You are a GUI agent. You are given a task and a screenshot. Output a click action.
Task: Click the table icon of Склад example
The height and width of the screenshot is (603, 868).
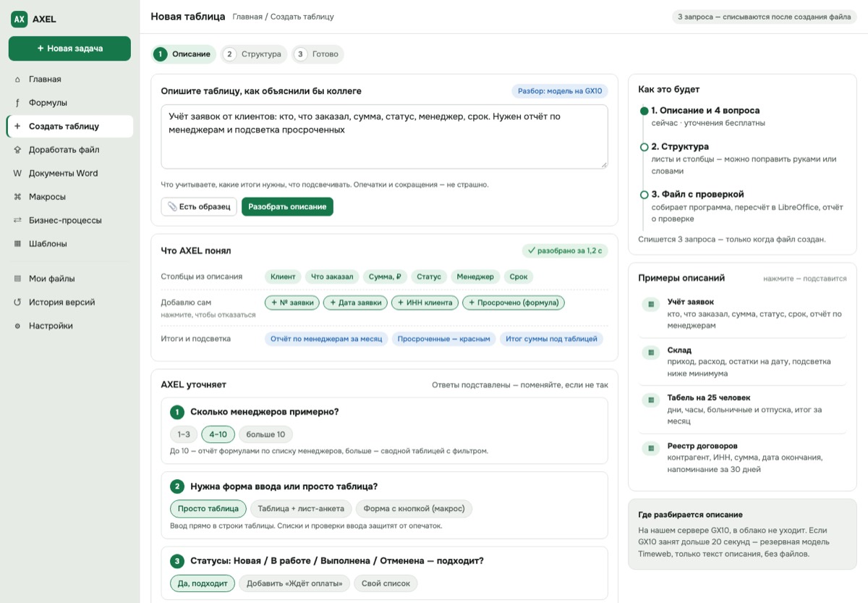click(651, 353)
